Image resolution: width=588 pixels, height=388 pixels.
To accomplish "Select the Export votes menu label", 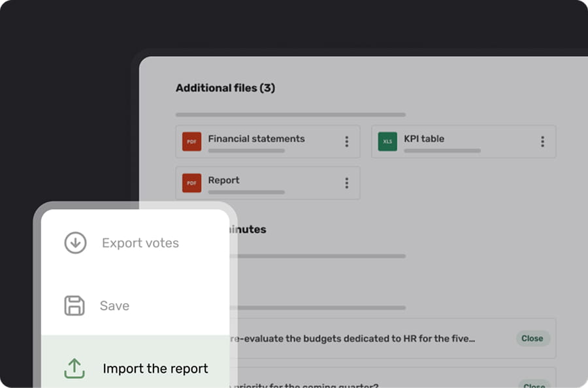I will tap(140, 243).
